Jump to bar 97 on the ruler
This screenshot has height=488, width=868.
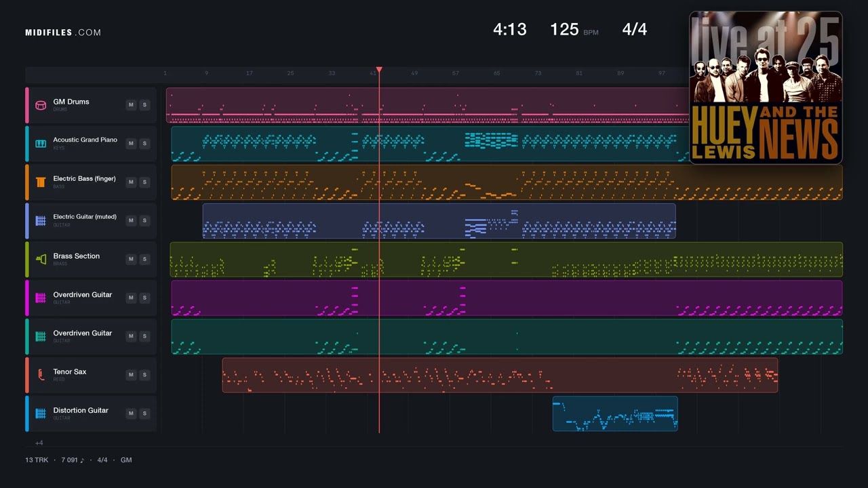point(662,73)
